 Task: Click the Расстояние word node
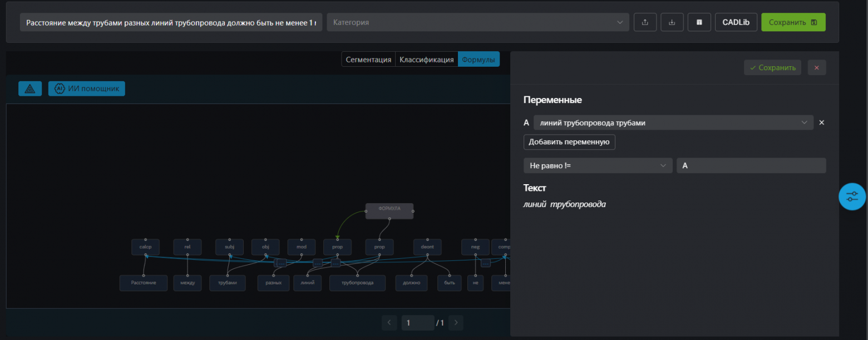coord(144,283)
